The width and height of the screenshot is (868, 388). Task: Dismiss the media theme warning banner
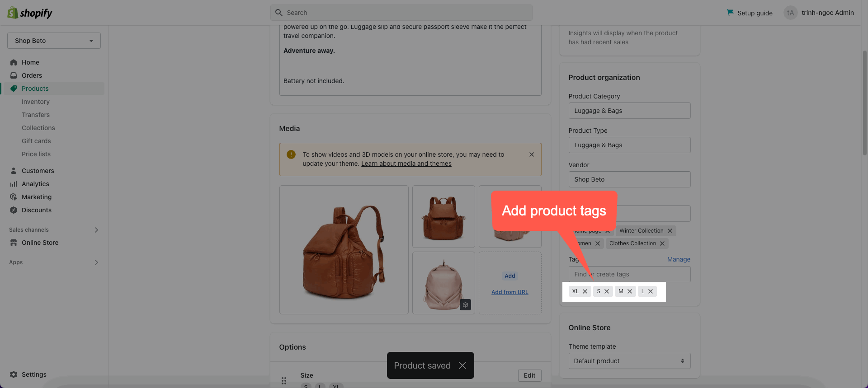[532, 154]
